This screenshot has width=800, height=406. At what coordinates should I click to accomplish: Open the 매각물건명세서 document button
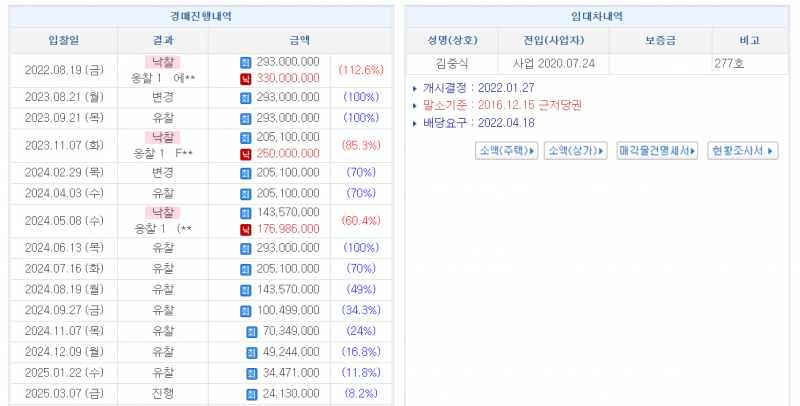pos(657,150)
